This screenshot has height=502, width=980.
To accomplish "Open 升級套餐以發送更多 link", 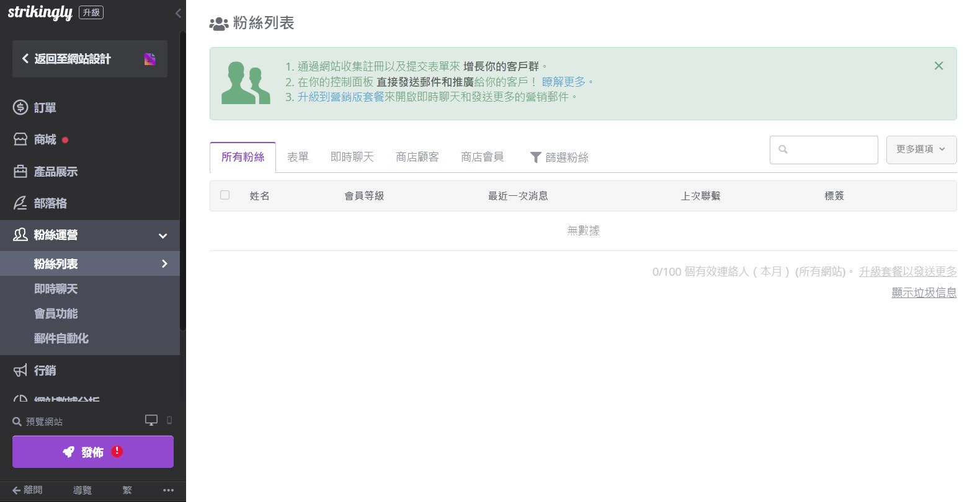I will [908, 271].
